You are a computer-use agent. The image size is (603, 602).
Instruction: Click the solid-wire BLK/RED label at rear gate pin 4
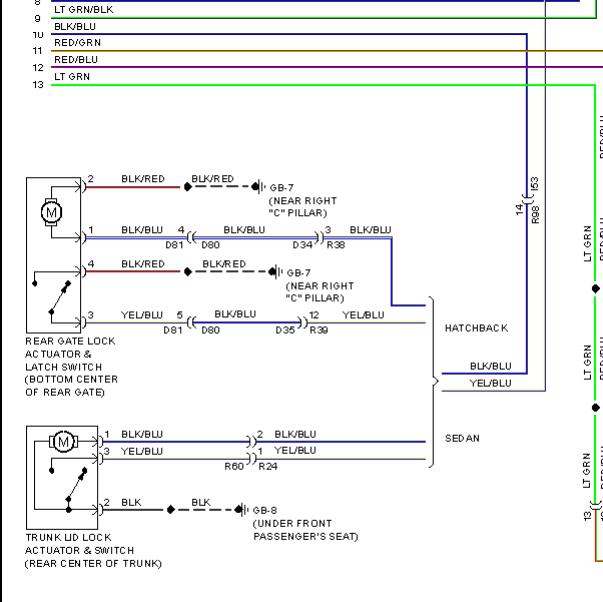pyautogui.click(x=143, y=264)
